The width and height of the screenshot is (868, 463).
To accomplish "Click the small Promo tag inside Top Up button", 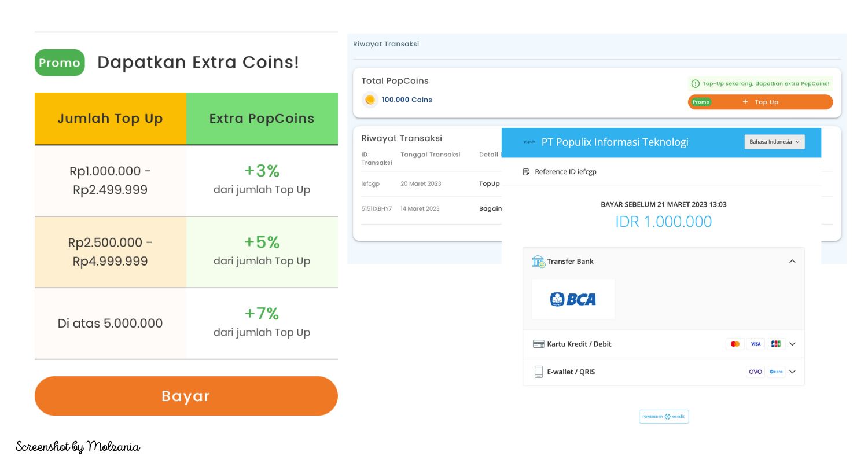I will click(701, 102).
